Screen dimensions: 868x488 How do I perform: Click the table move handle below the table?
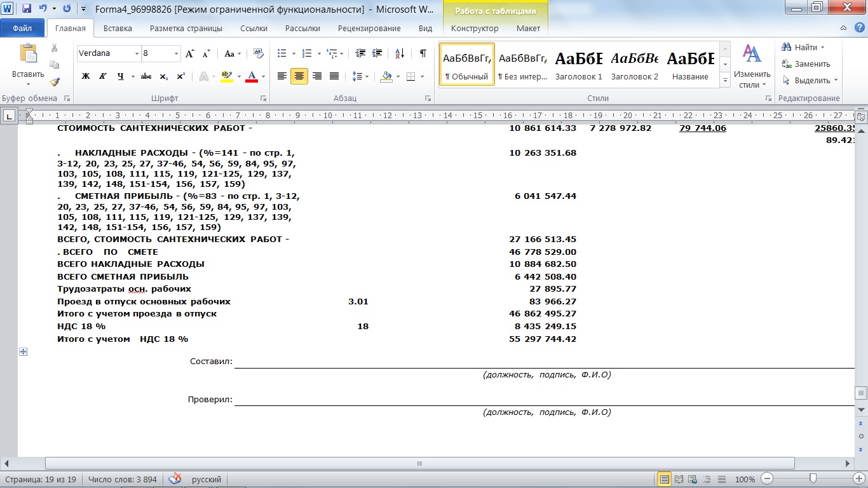[x=23, y=351]
